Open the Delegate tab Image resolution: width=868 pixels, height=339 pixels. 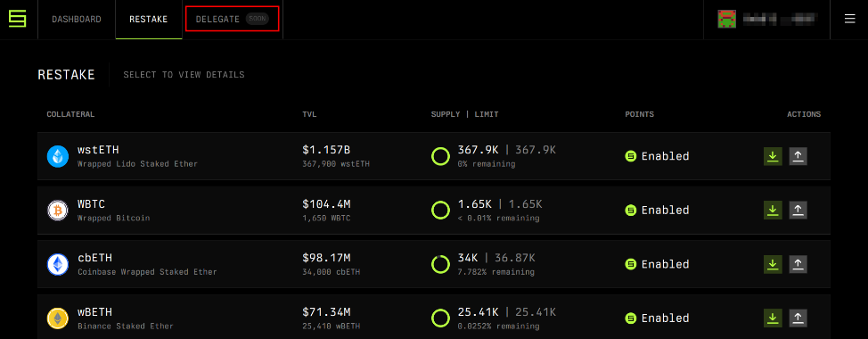pos(232,20)
